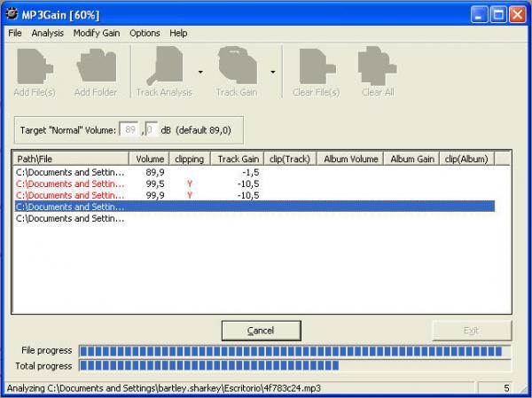Screen dimensions: 532x398
Task: Click the clip(Track) column header
Action: 290,159
